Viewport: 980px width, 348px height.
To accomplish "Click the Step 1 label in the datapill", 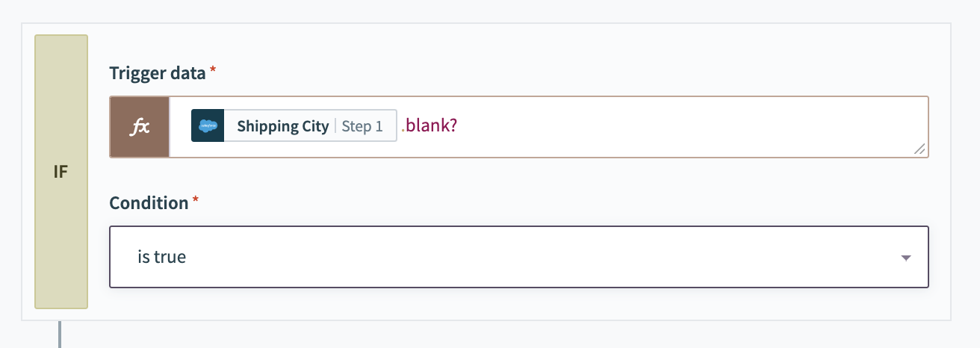I will 362,126.
